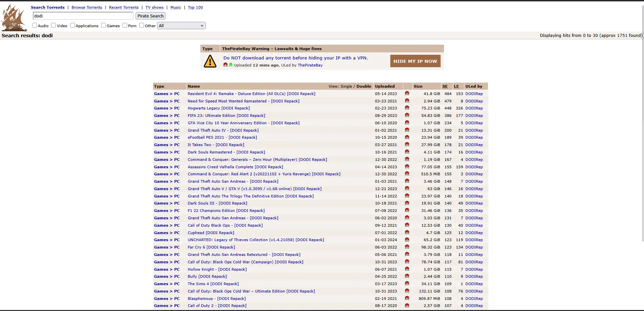Click magnet icon for The Sims 4
Image resolution: width=644 pixels, height=311 pixels.
tap(407, 283)
